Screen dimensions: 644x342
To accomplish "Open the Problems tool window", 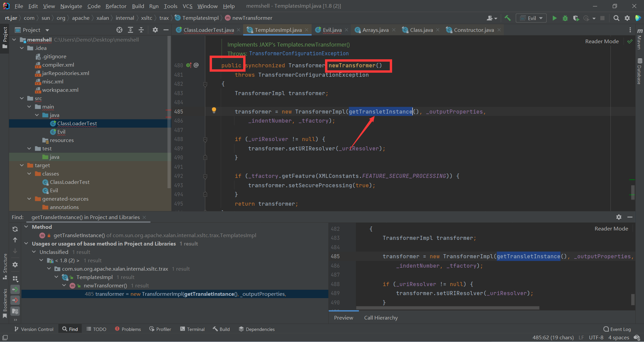I will click(x=128, y=329).
